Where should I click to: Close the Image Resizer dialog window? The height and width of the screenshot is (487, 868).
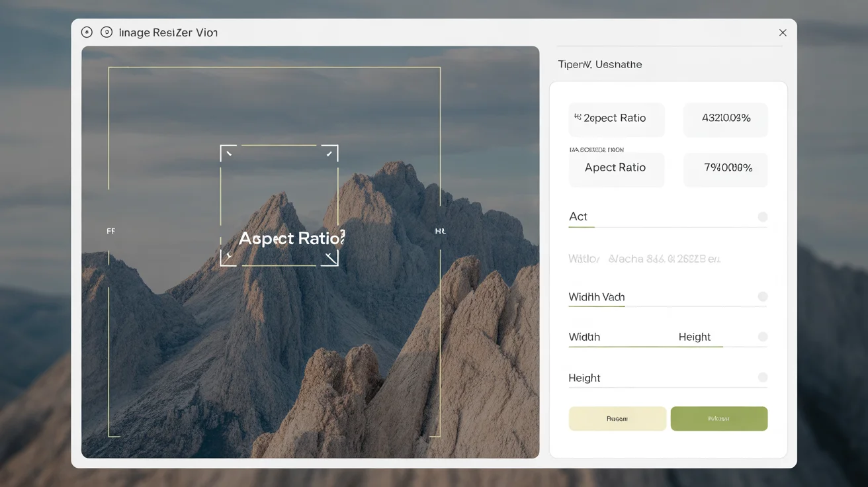click(783, 32)
